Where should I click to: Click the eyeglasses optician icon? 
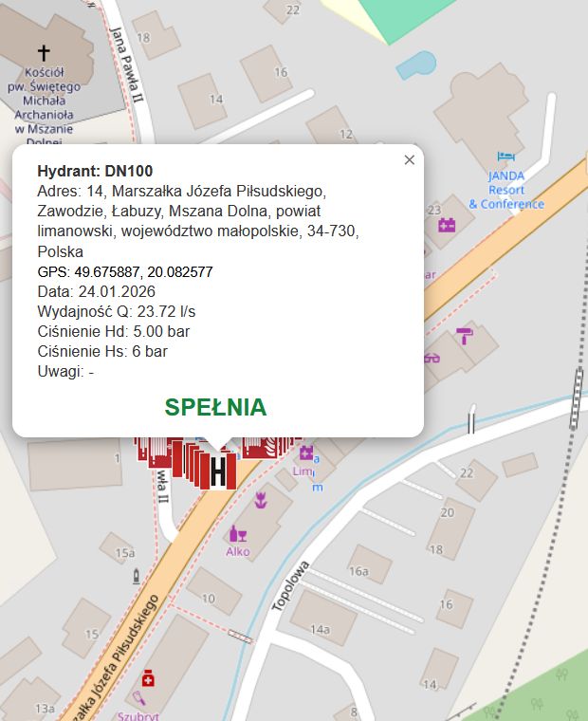coord(432,358)
